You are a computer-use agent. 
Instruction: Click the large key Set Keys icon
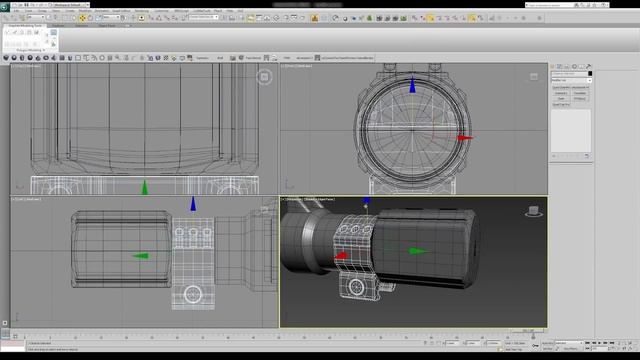[535, 345]
